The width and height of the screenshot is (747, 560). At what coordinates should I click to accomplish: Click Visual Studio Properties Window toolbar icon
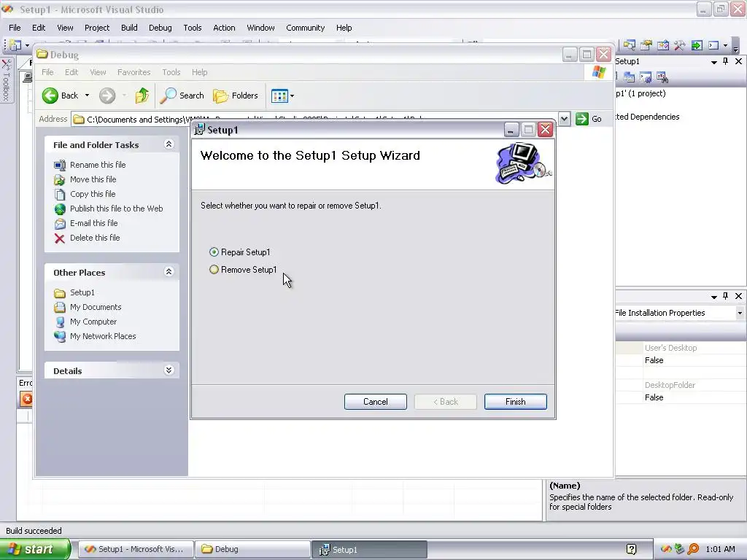646,45
